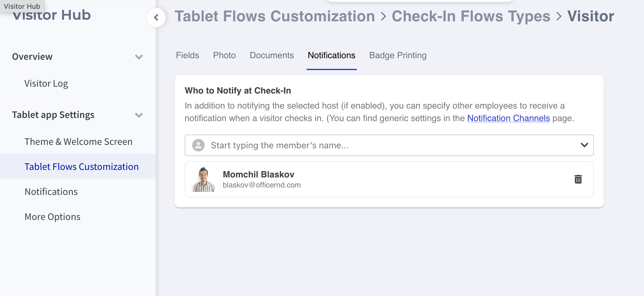Delete Momchil Blaskov with the trash icon

click(x=578, y=179)
